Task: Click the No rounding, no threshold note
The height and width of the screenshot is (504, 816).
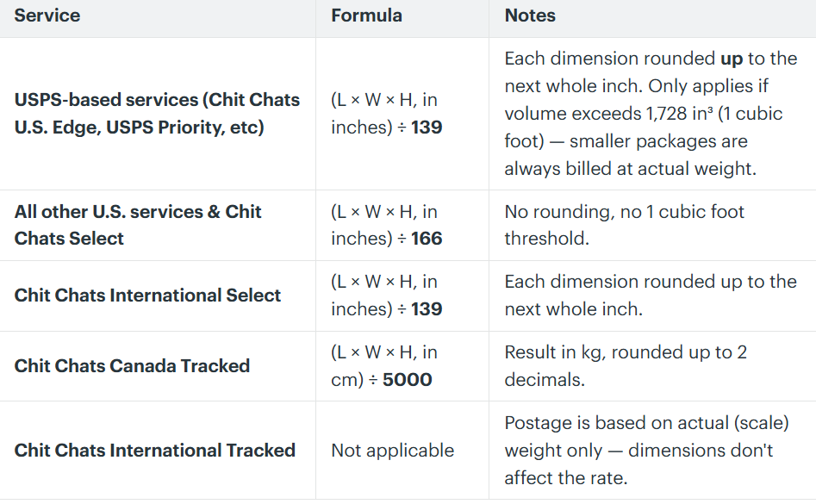Action: click(625, 225)
